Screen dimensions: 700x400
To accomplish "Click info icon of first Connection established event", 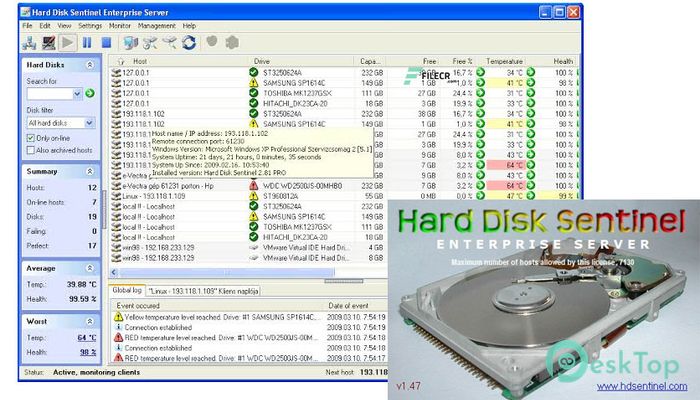I will (x=118, y=327).
